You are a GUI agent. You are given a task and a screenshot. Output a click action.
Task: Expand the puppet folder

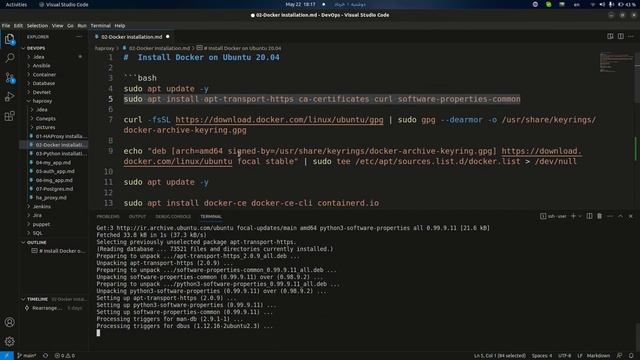click(41, 224)
